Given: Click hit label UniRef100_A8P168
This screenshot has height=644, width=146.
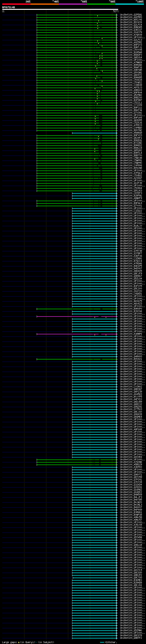Looking at the screenshot, I should click(x=131, y=429).
